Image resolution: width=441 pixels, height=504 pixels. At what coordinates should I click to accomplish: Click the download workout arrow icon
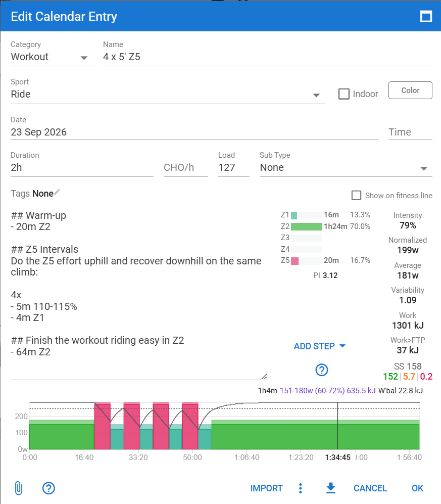click(x=330, y=488)
